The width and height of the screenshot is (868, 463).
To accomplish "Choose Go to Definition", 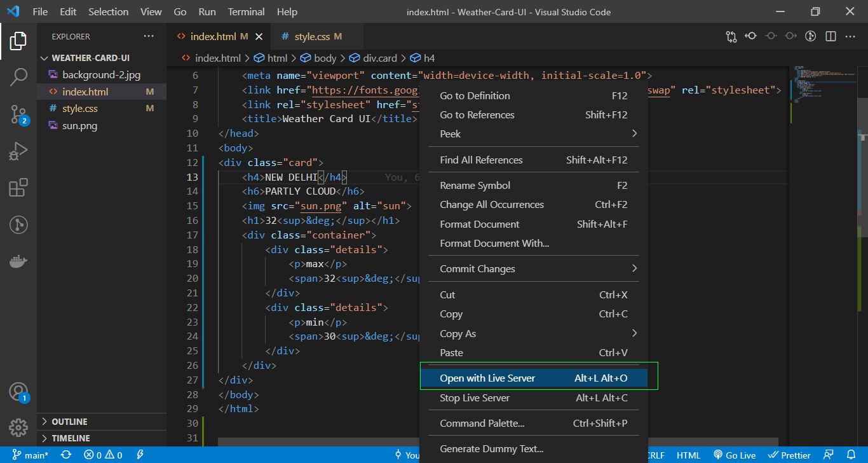I will point(534,95).
